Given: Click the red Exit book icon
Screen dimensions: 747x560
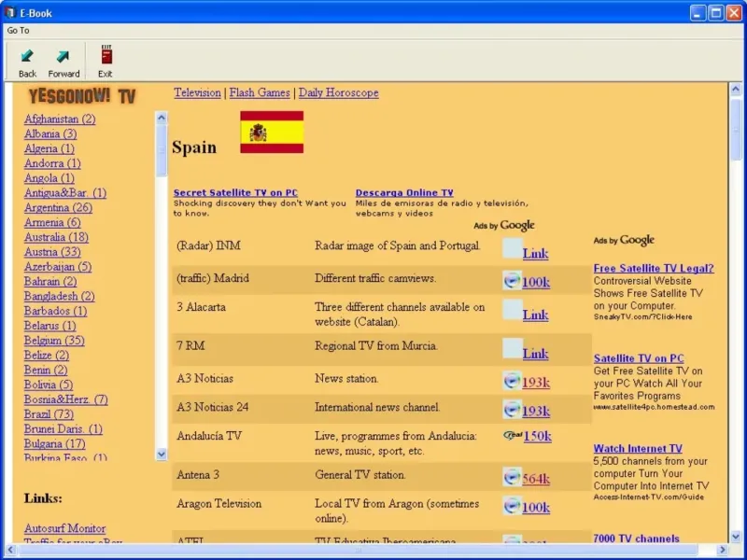Looking at the screenshot, I should [x=106, y=55].
